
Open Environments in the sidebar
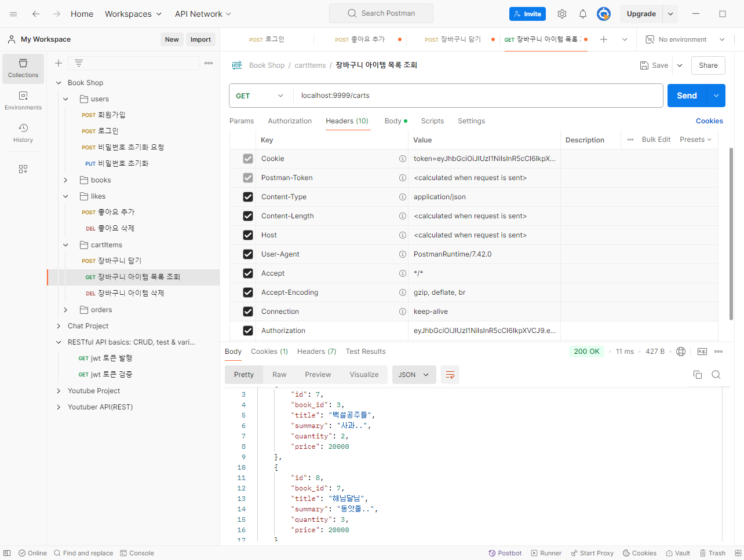pyautogui.click(x=23, y=101)
